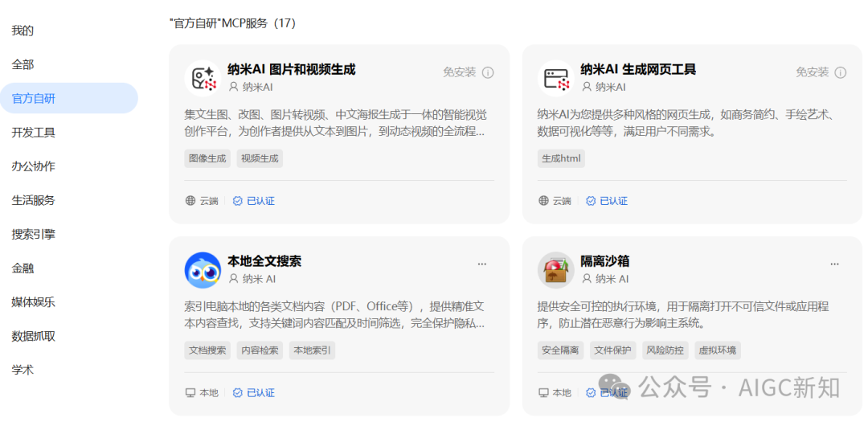Click the 图像生成 tag

[207, 158]
